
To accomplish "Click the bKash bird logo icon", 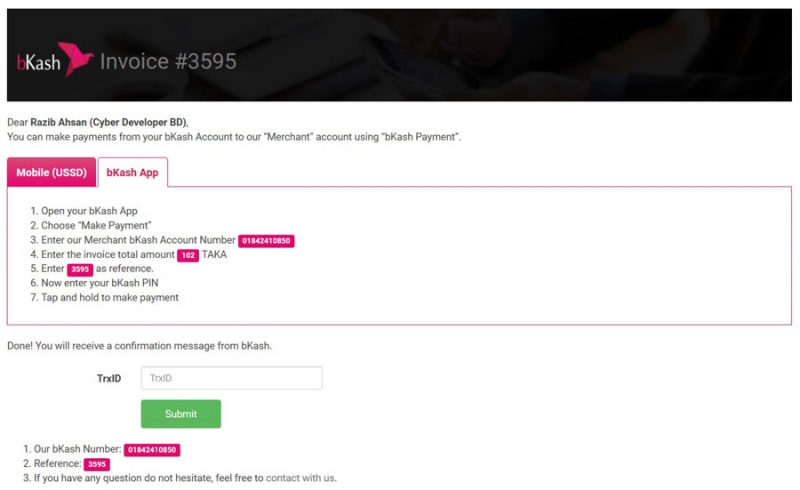I will pos(76,59).
